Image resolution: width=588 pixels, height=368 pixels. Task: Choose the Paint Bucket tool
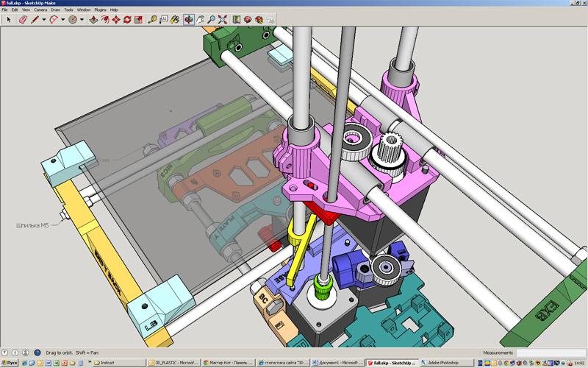pos(175,20)
